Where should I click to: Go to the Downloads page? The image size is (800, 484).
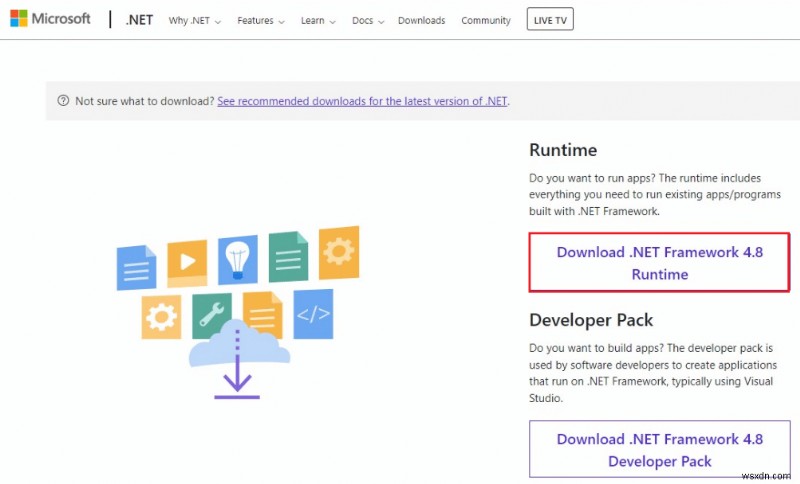tap(421, 20)
